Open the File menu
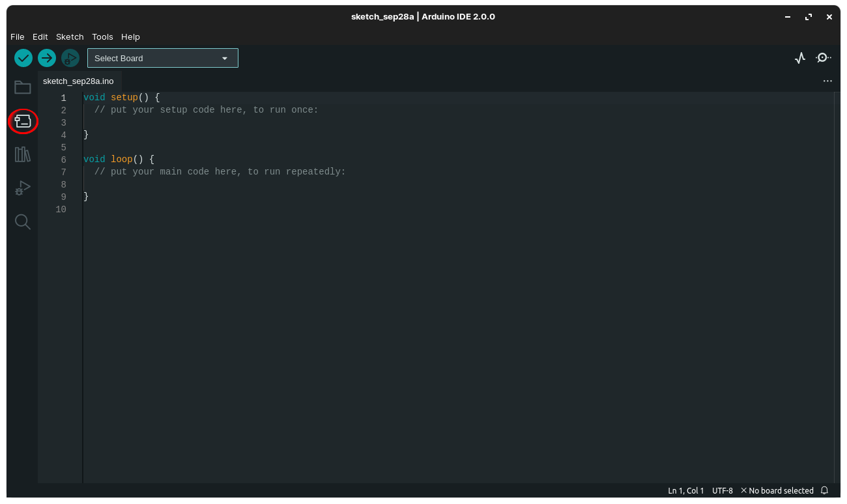This screenshot has width=847, height=504. [18, 36]
